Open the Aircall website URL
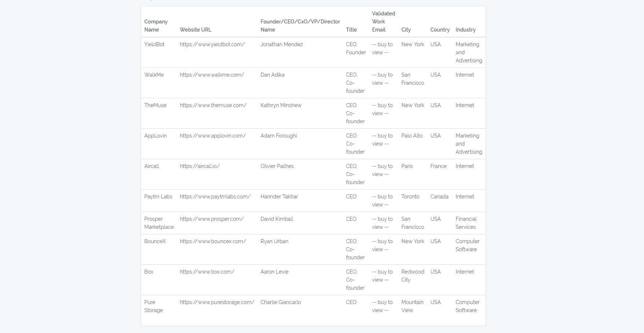The width and height of the screenshot is (644, 333). pos(200,166)
